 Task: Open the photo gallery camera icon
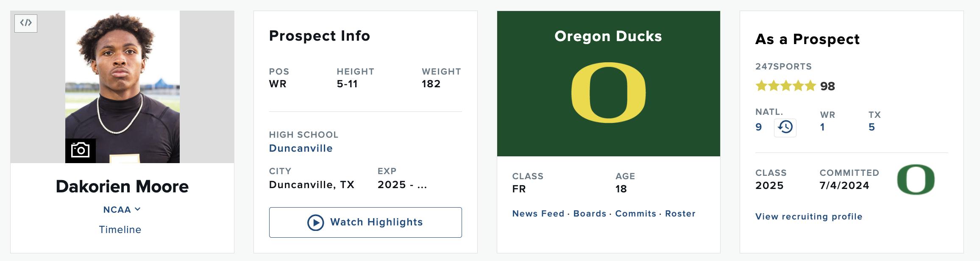[81, 150]
